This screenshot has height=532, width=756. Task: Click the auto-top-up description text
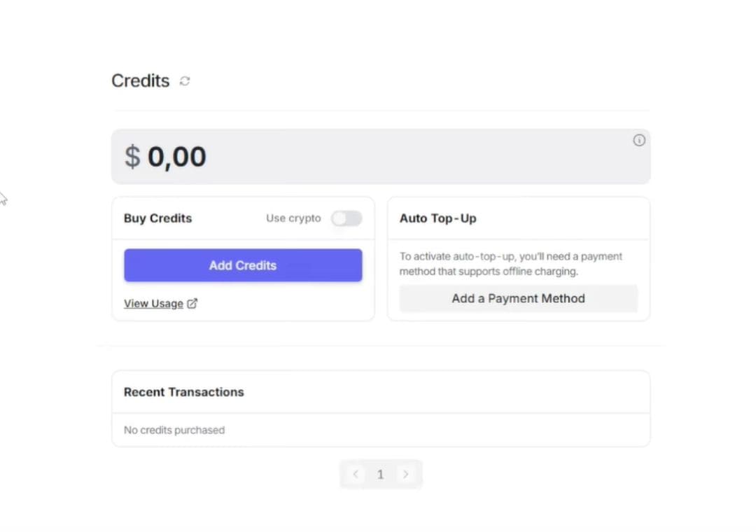510,264
